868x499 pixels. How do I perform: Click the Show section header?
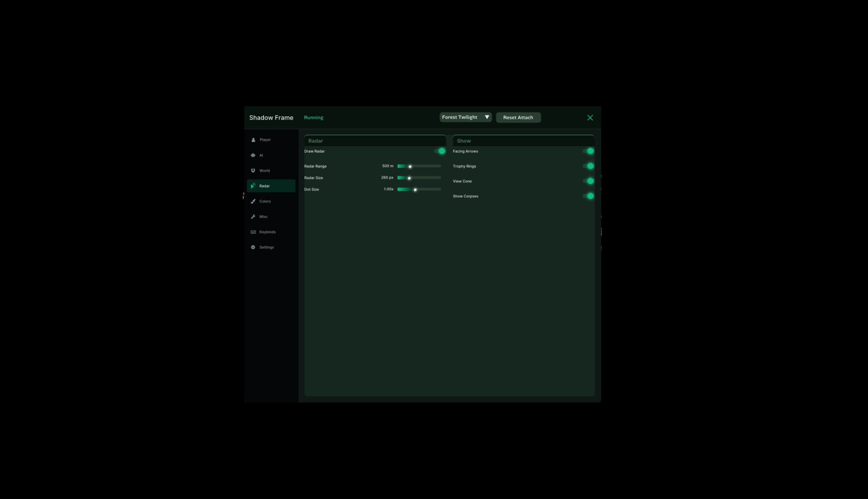[524, 141]
